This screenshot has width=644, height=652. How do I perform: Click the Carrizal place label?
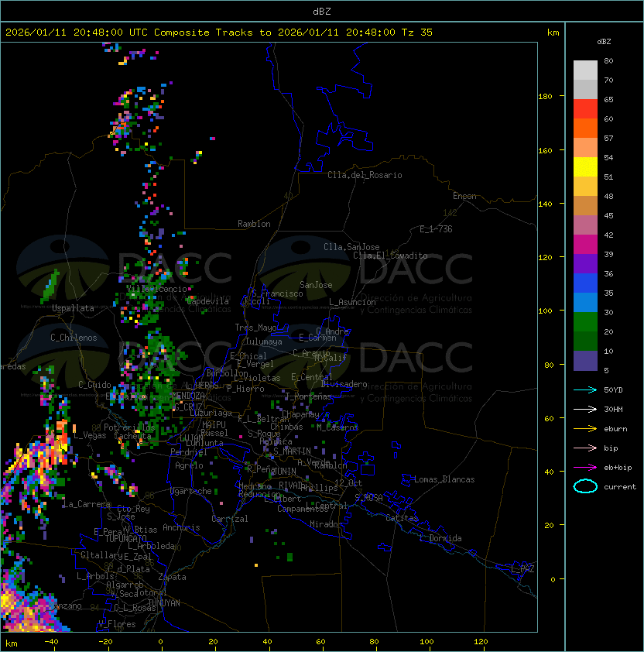tap(229, 519)
